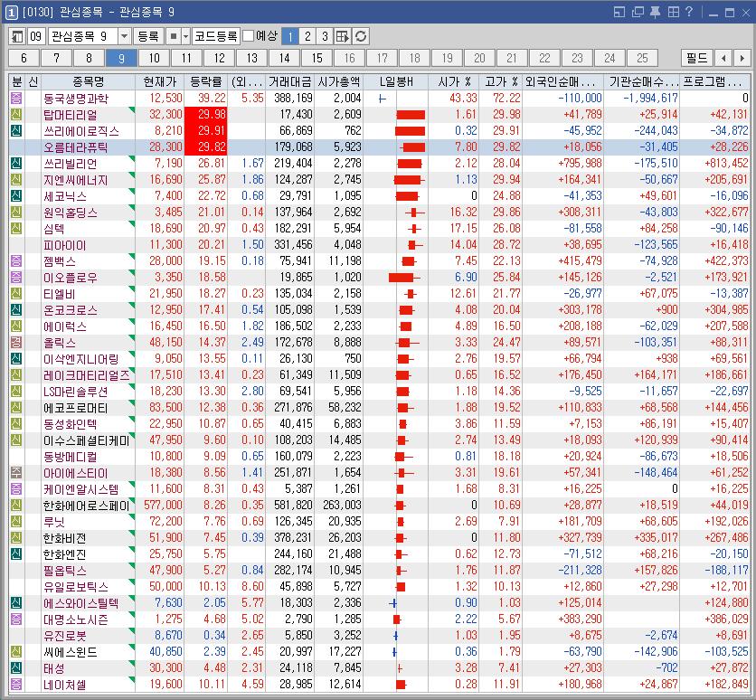Switch to watchlist tab 6
Screen dimensions: 756x700
(24, 58)
